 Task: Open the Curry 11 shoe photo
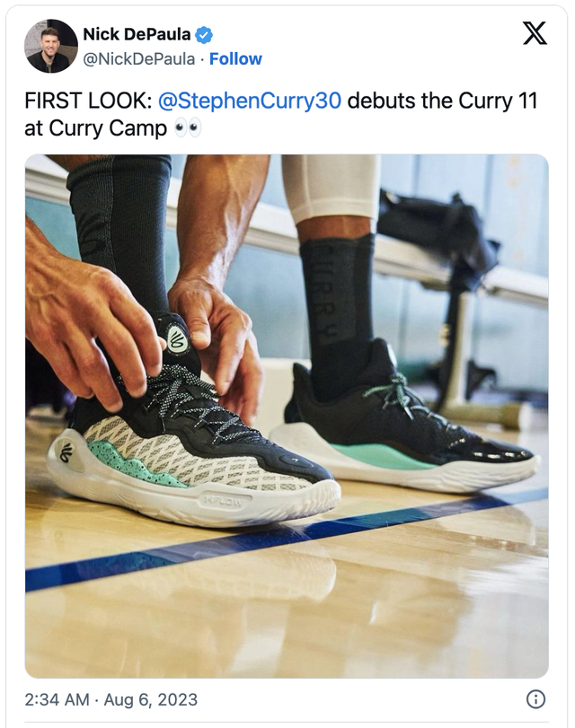287,416
